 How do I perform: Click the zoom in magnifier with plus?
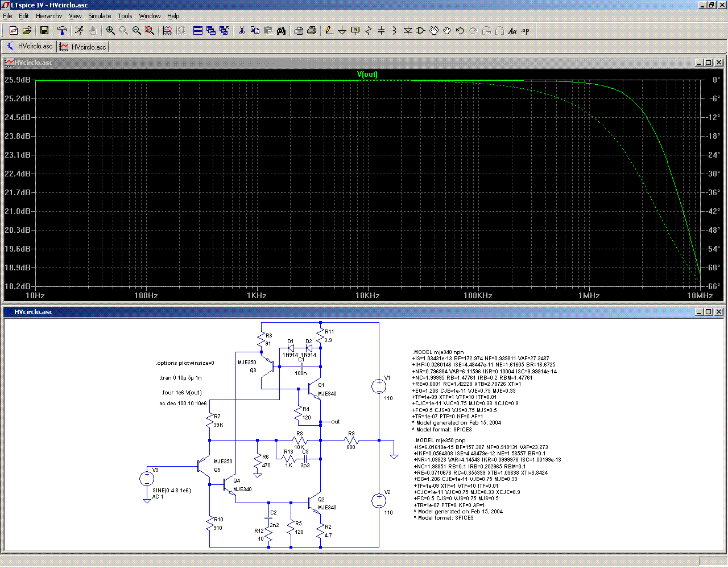click(x=110, y=31)
